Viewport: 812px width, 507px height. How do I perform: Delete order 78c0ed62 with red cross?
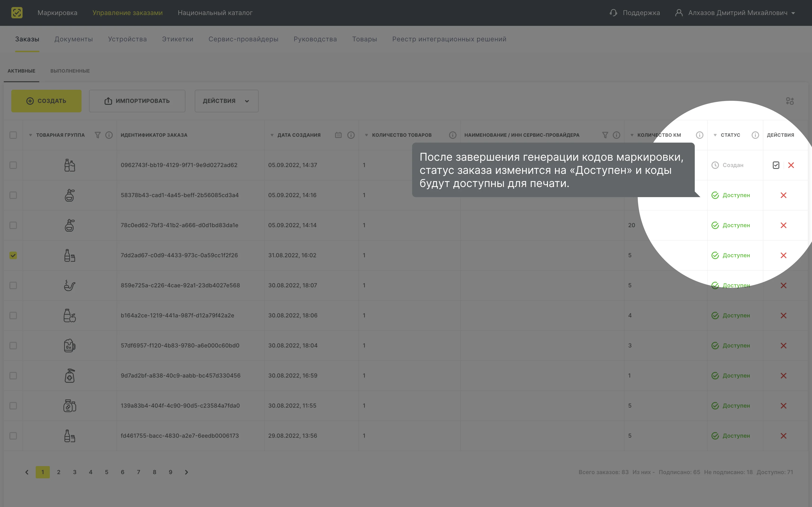(x=784, y=225)
